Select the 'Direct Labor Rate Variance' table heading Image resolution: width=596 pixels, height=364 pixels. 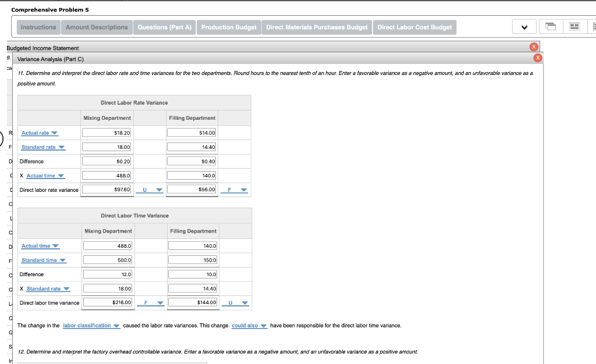134,102
